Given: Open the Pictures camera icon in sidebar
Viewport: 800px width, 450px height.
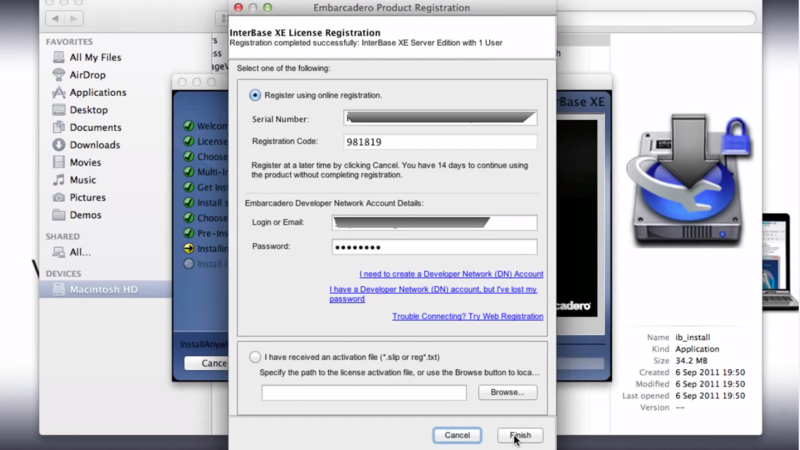Looking at the screenshot, I should click(59, 197).
